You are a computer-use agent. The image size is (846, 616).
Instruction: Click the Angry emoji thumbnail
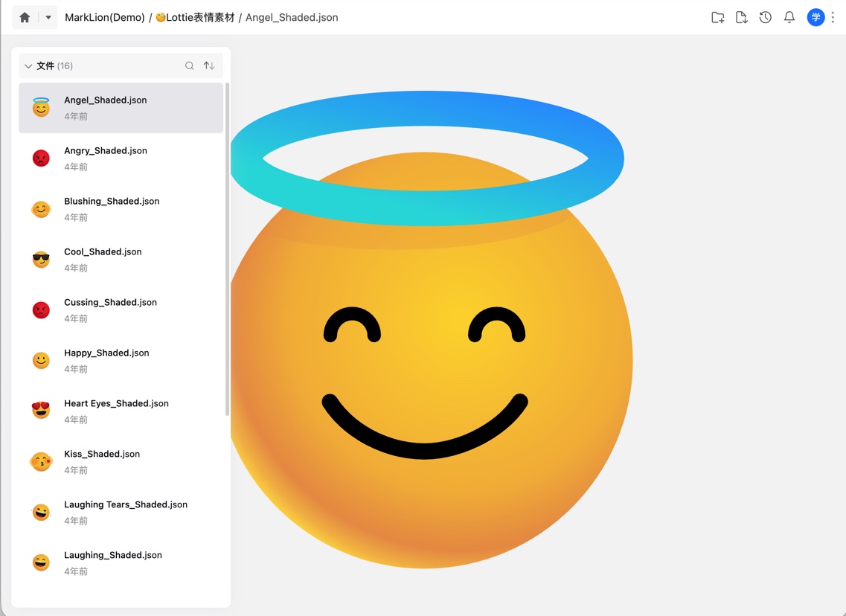point(41,158)
